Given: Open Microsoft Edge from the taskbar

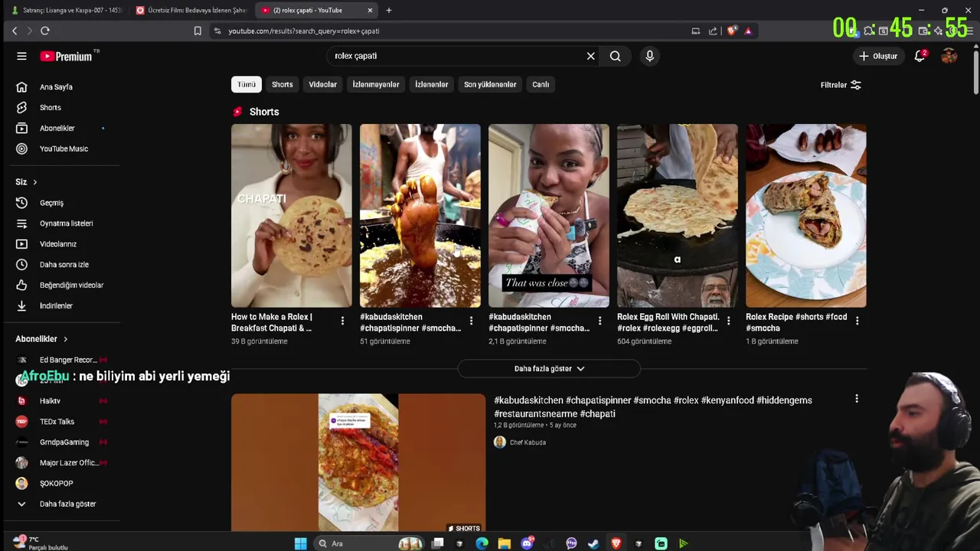Looking at the screenshot, I should point(482,543).
